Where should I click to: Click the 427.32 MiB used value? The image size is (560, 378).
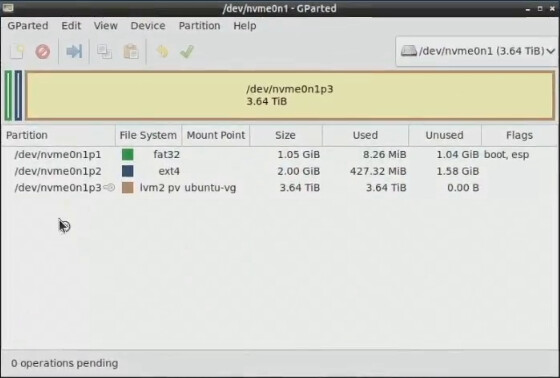378,171
